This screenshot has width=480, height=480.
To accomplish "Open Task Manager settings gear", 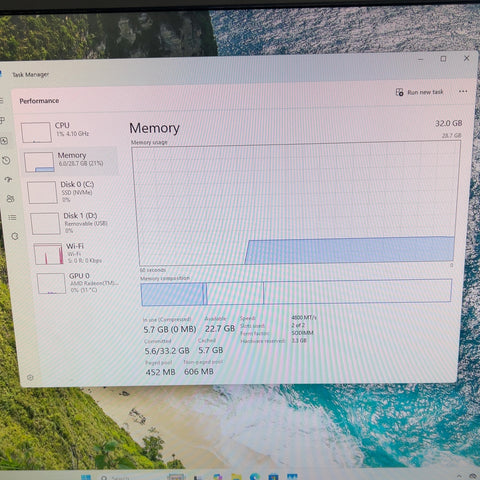I will click(x=30, y=377).
